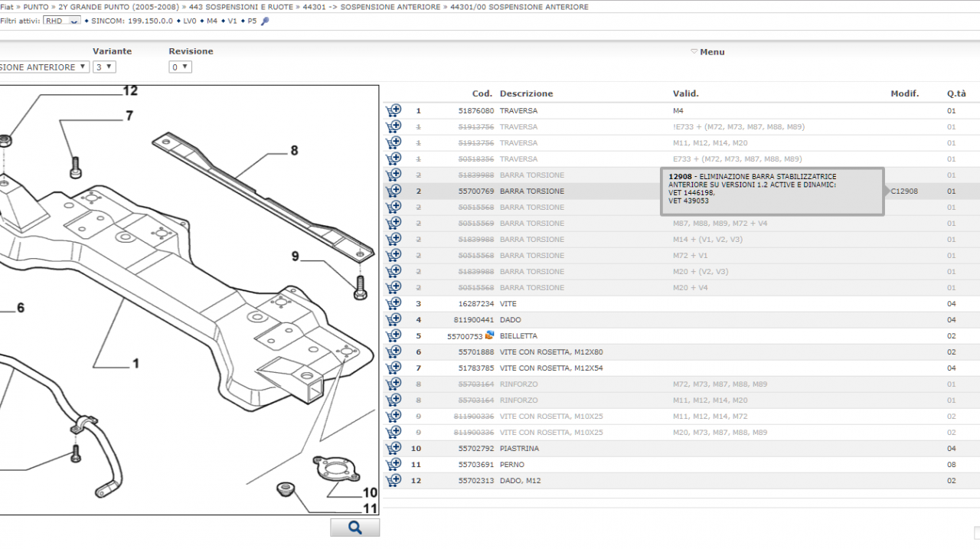
Task: Open the RHD active filter dropdown
Action: 61,21
